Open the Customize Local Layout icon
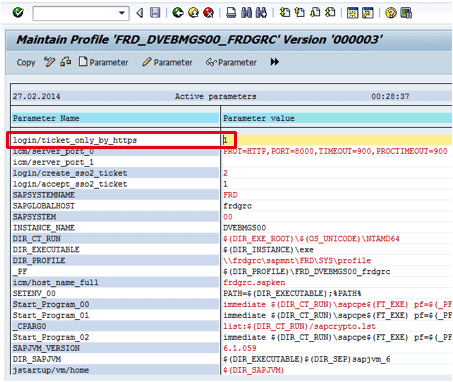This screenshot has height=382, width=453. pos(406,13)
